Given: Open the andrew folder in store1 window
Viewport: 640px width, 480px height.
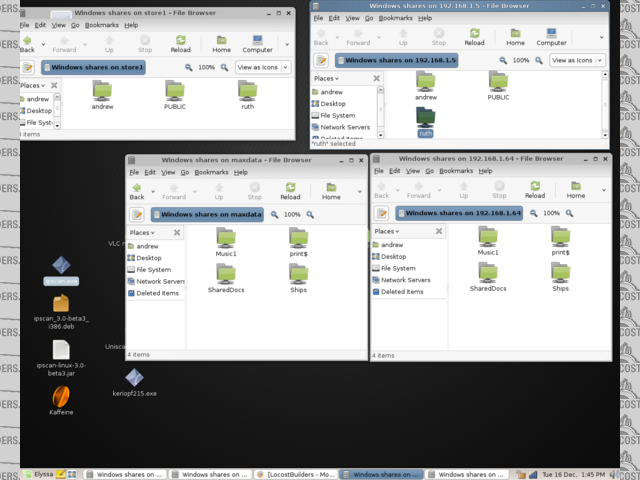Looking at the screenshot, I should click(x=102, y=93).
